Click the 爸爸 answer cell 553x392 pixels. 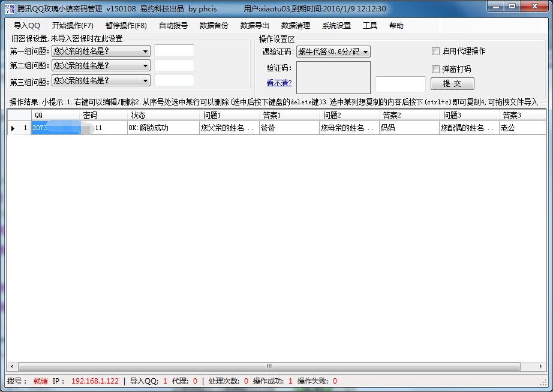290,128
